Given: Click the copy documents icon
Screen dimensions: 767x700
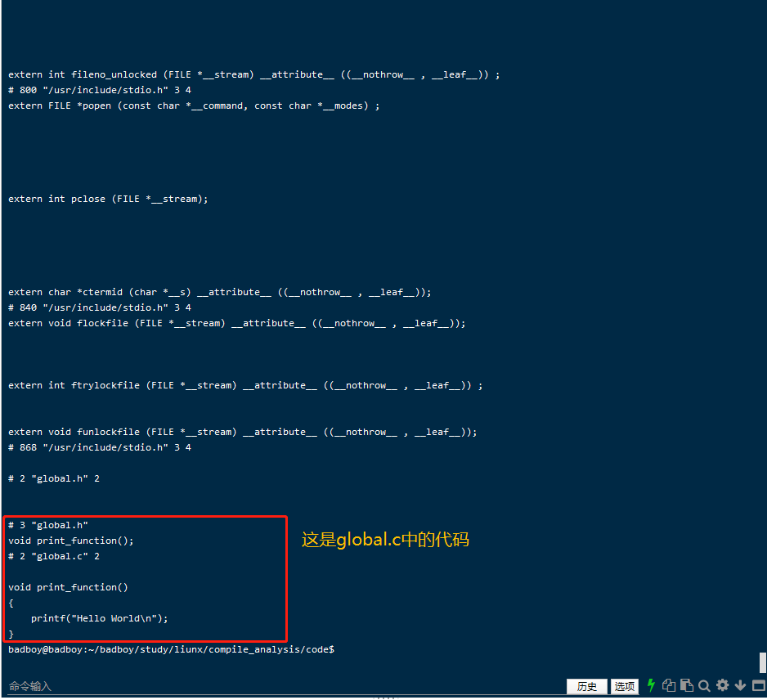Looking at the screenshot, I should pyautogui.click(x=669, y=685).
